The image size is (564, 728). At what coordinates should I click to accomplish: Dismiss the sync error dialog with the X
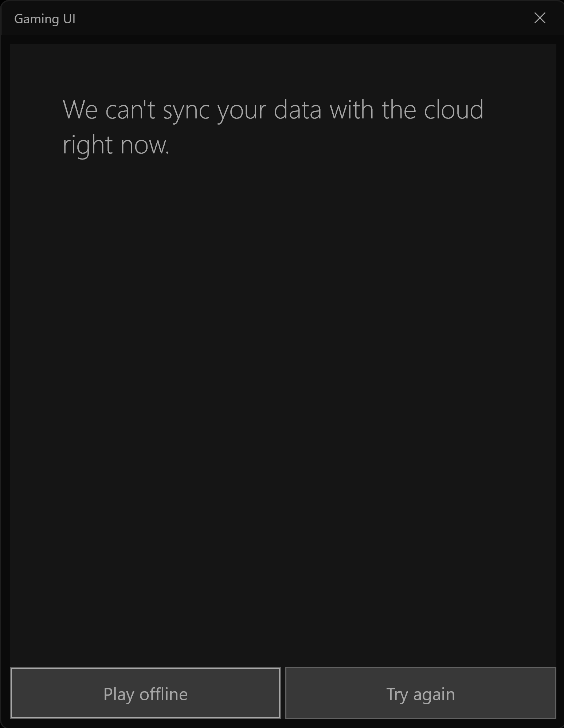tap(539, 19)
